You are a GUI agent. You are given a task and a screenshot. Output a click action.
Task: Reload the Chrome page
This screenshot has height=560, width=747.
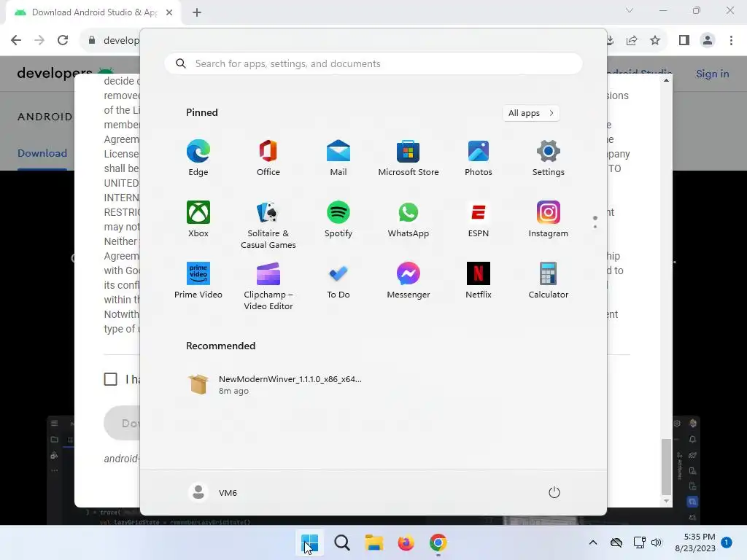coord(63,40)
